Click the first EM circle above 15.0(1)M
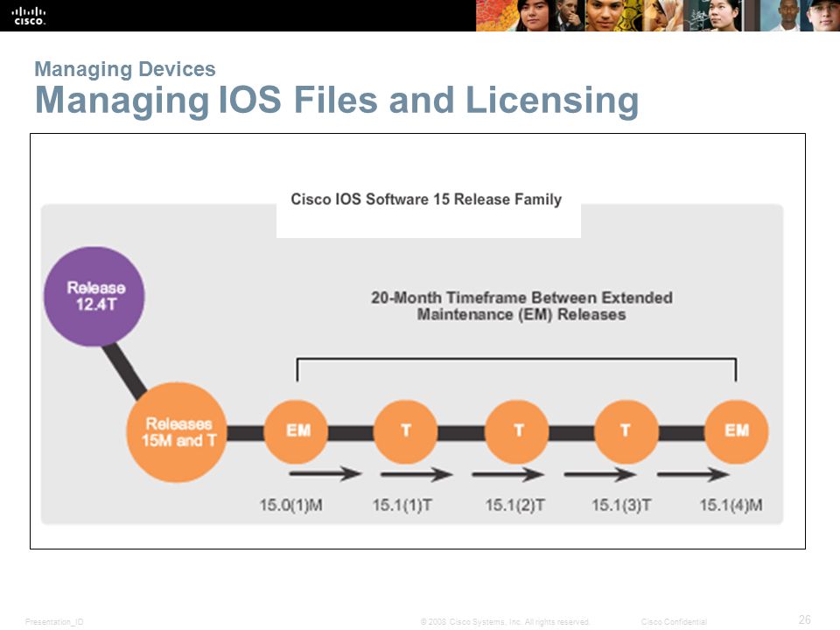Screen dimensions: 840x630 click(297, 431)
